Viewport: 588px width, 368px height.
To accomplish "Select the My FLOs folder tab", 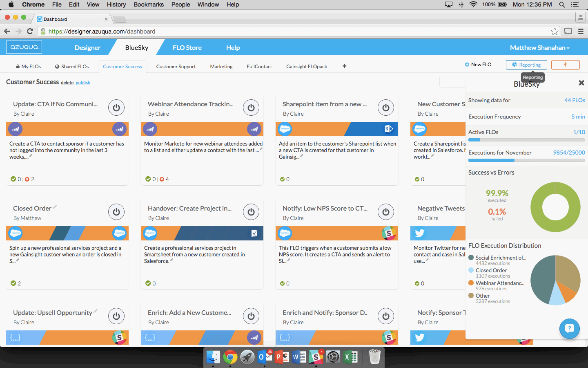I will point(29,66).
